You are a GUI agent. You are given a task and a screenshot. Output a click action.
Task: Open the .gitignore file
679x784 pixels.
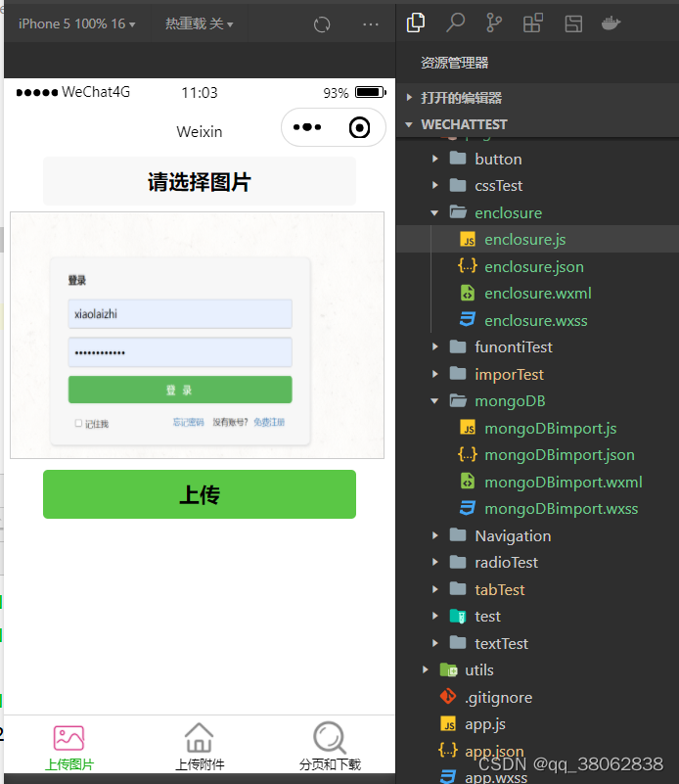coord(537,697)
